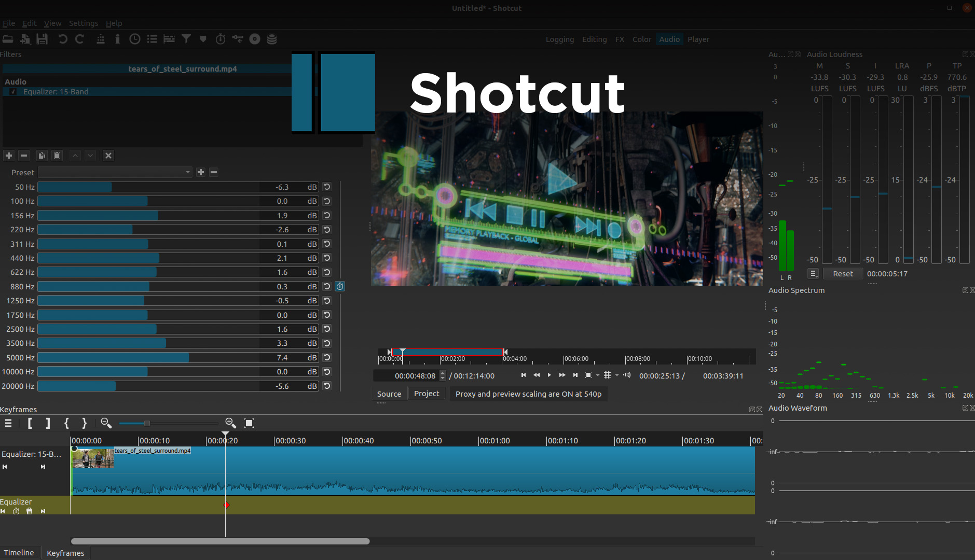This screenshot has height=560, width=975.
Task: Open the Properties info icon
Action: pos(118,39)
